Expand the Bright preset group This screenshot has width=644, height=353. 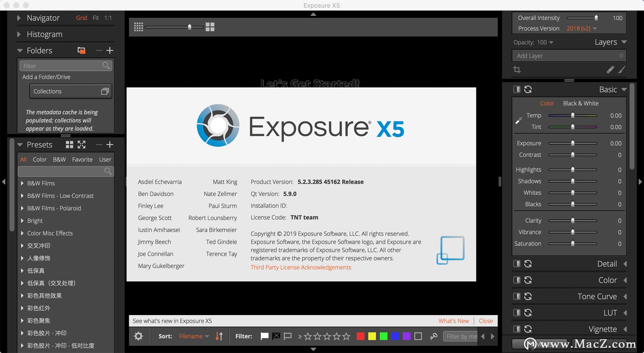[22, 221]
